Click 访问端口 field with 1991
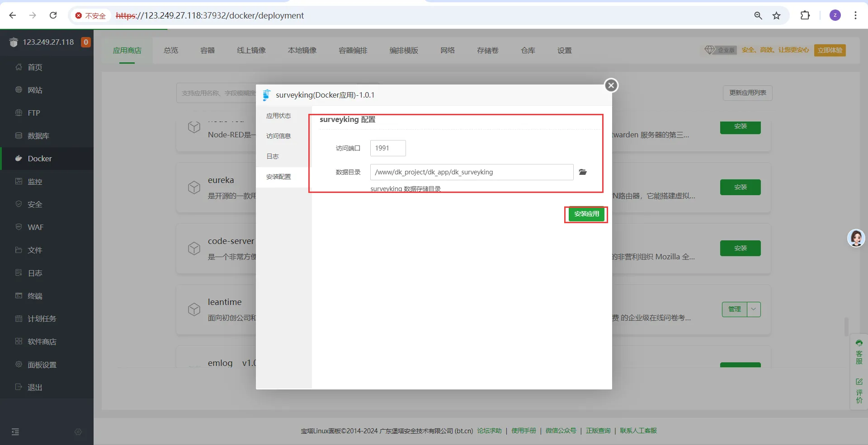Screen dimensions: 868x445 pyautogui.click(x=388, y=148)
